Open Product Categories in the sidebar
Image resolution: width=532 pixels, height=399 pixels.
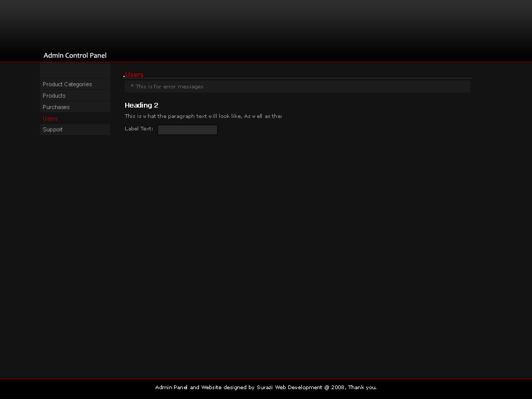tap(67, 84)
